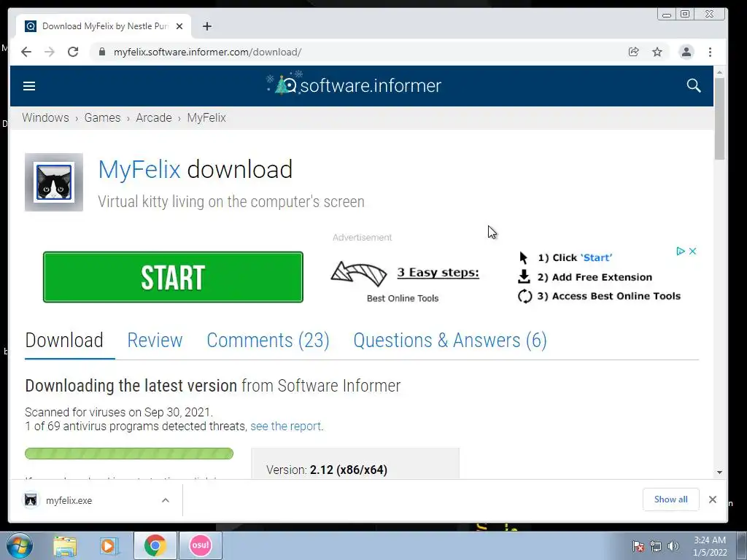Click the AdChoices triangle icon
The width and height of the screenshot is (747, 560).
[681, 251]
